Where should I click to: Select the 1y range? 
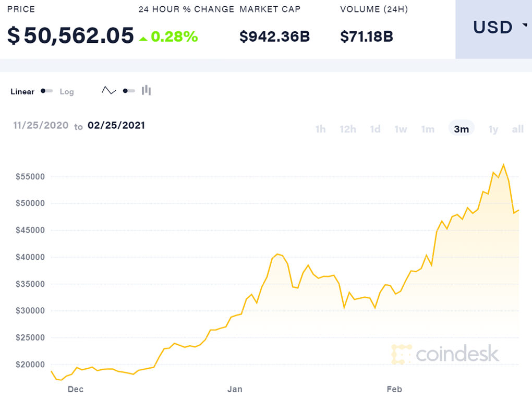click(x=493, y=128)
